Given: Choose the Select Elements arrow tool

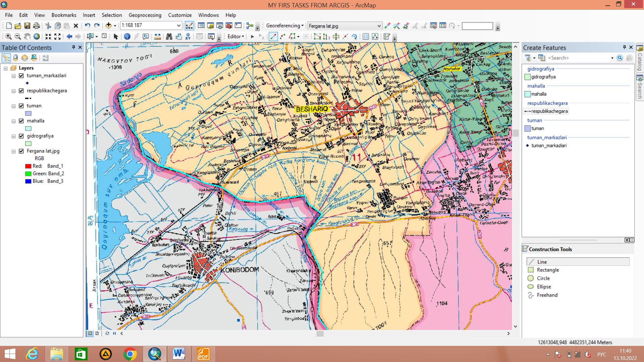Looking at the screenshot, I should (116, 37).
